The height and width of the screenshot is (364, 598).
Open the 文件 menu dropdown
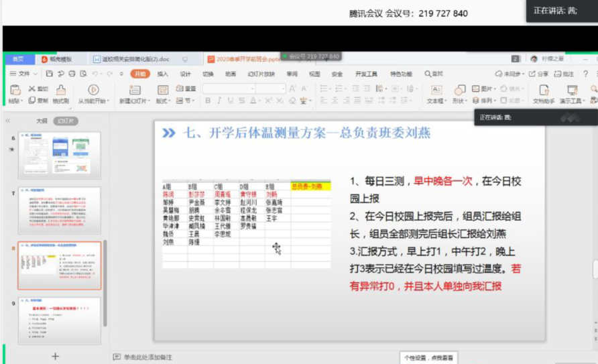coord(23,74)
